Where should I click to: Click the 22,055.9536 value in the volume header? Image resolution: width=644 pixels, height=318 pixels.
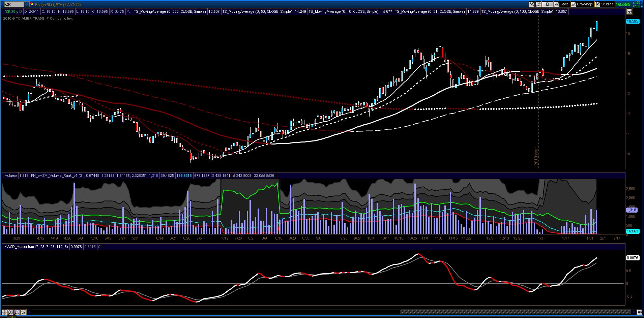pos(264,176)
